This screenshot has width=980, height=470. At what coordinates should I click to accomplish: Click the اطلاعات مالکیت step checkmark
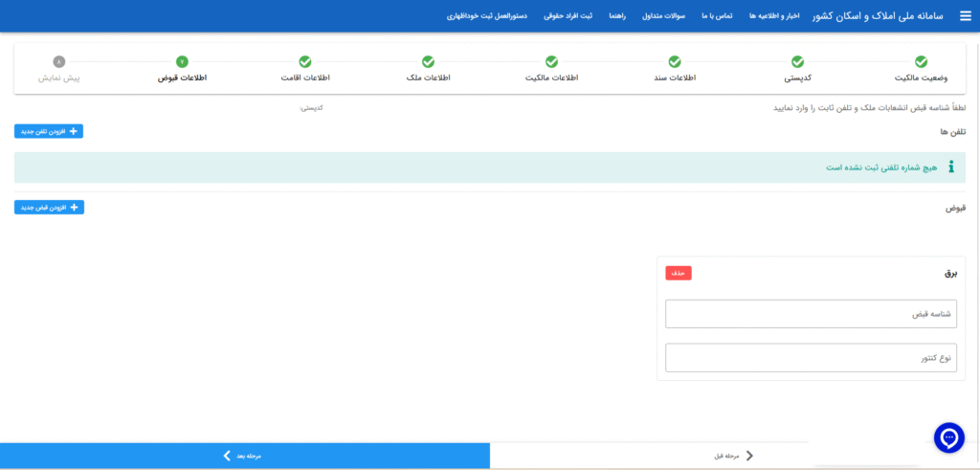(551, 62)
